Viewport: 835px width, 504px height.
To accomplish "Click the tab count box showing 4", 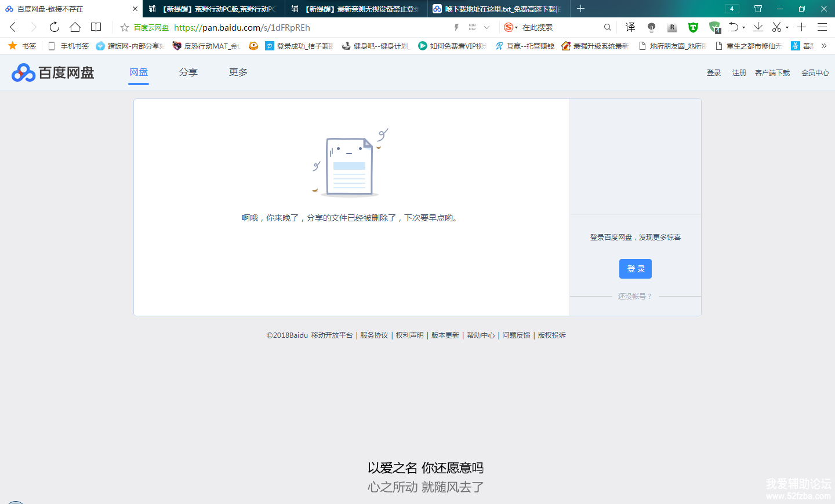I will tap(732, 9).
